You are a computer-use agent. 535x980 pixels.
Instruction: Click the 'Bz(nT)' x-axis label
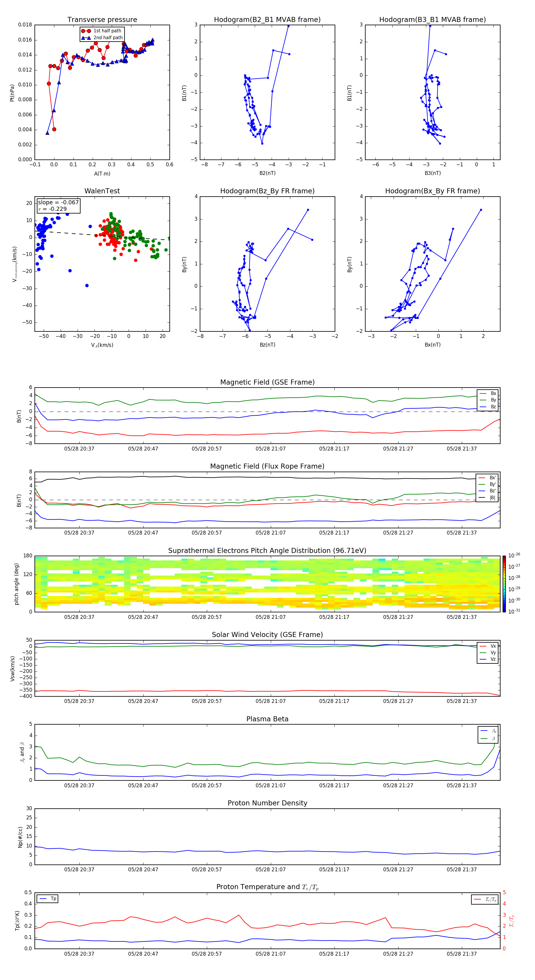click(x=267, y=345)
